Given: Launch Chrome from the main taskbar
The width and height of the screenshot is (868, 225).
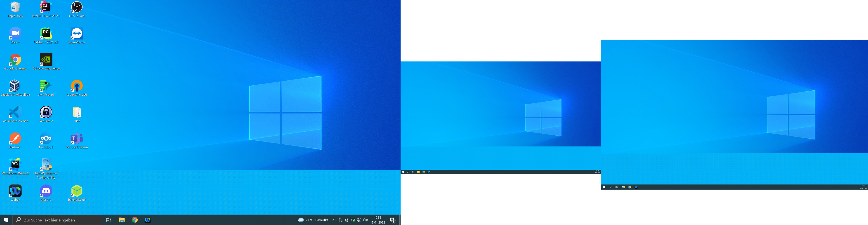Looking at the screenshot, I should coord(135,220).
